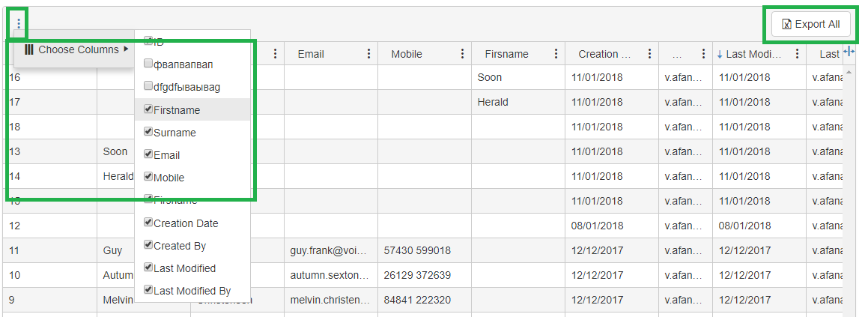Click the Last Modified sort arrow

click(720, 54)
